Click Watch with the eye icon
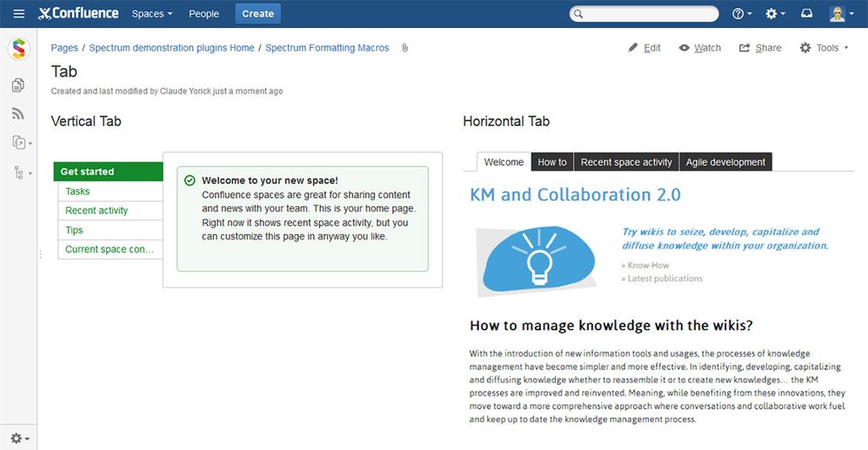This screenshot has height=450, width=868. tap(700, 48)
